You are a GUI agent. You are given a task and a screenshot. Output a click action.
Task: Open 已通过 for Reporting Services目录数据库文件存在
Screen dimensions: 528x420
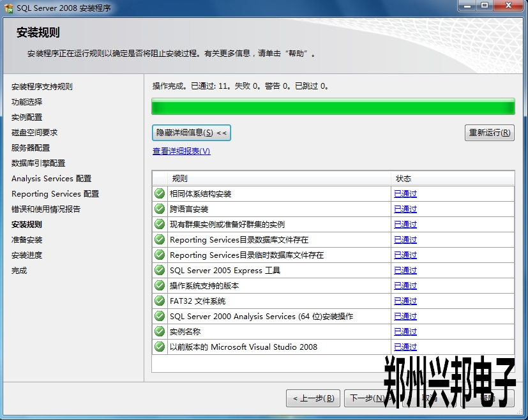pos(405,239)
